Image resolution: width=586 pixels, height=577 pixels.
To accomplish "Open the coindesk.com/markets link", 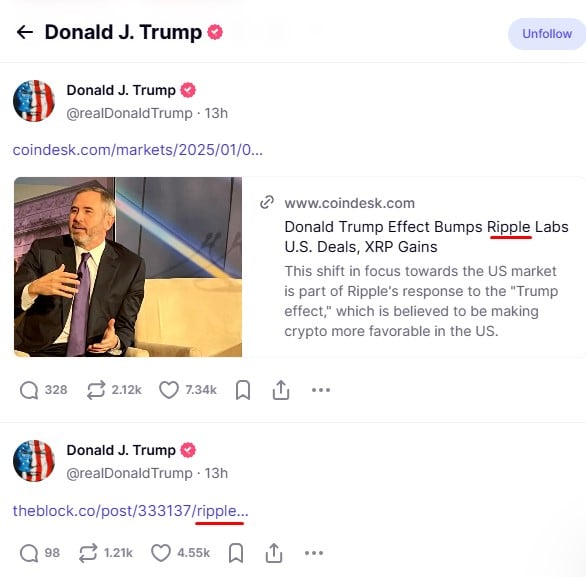I will click(138, 150).
